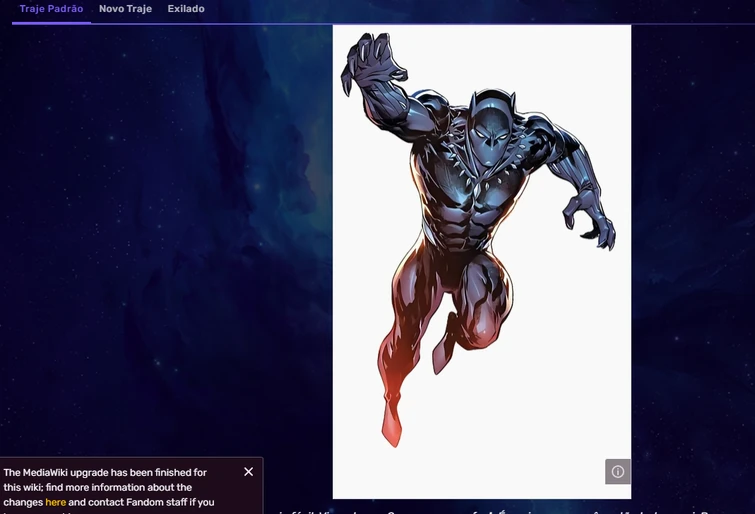The width and height of the screenshot is (755, 514).
Task: Dismiss the MediaWiki upgrade notice
Action: click(248, 472)
